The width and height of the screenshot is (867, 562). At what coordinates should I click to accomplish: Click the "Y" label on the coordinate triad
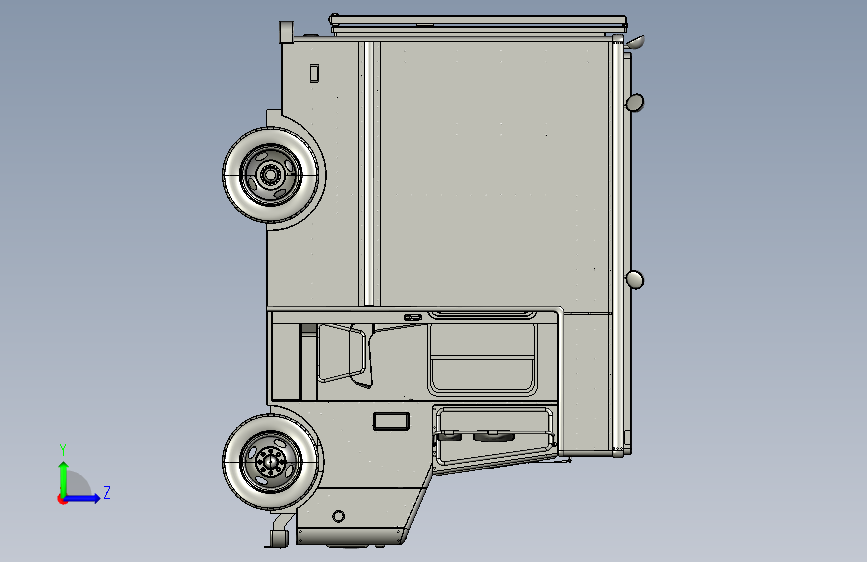click(x=63, y=450)
